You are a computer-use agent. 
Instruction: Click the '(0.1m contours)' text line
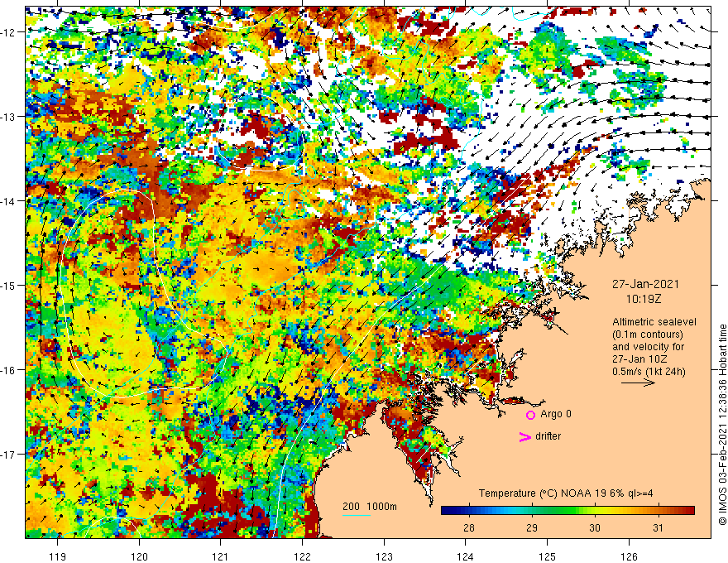click(x=647, y=334)
